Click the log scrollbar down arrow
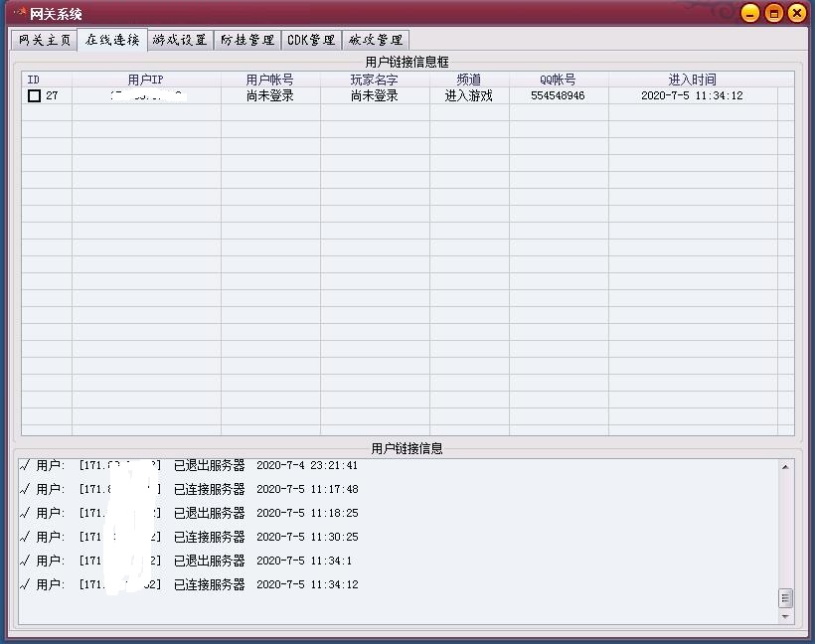Viewport: 815px width, 644px height. [x=785, y=616]
